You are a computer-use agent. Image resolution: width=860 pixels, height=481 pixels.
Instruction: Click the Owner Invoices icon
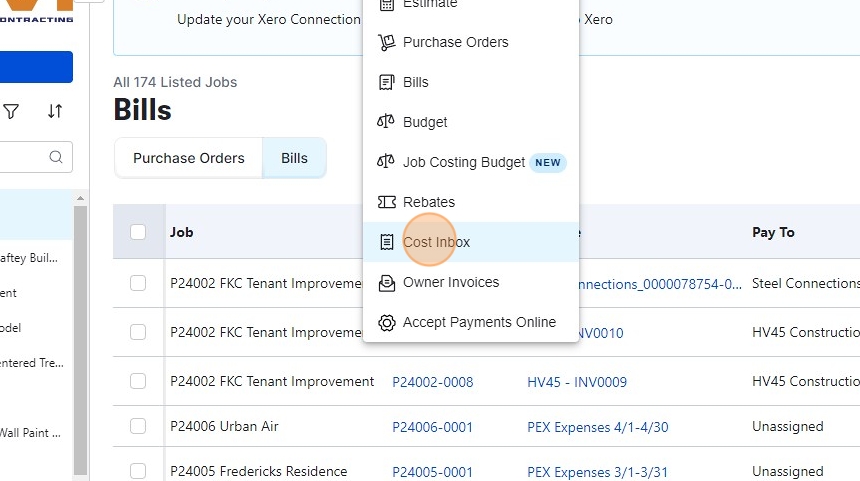386,282
